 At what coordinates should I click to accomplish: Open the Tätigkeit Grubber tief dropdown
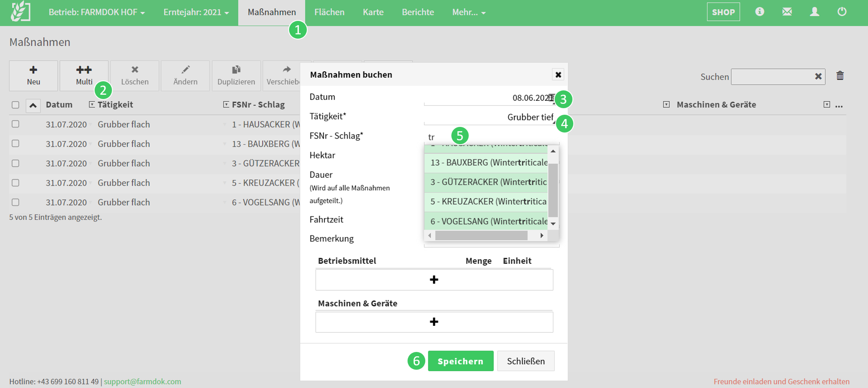pyautogui.click(x=490, y=117)
